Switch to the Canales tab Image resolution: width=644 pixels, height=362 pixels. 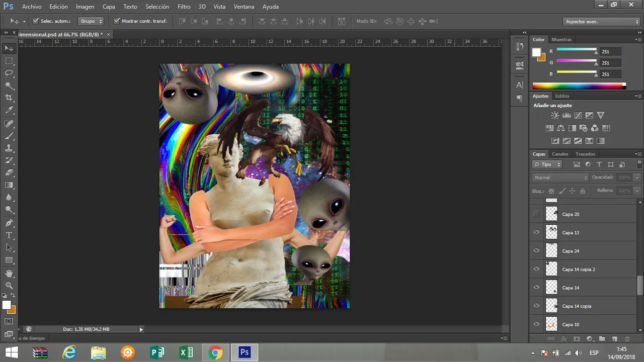coord(560,154)
